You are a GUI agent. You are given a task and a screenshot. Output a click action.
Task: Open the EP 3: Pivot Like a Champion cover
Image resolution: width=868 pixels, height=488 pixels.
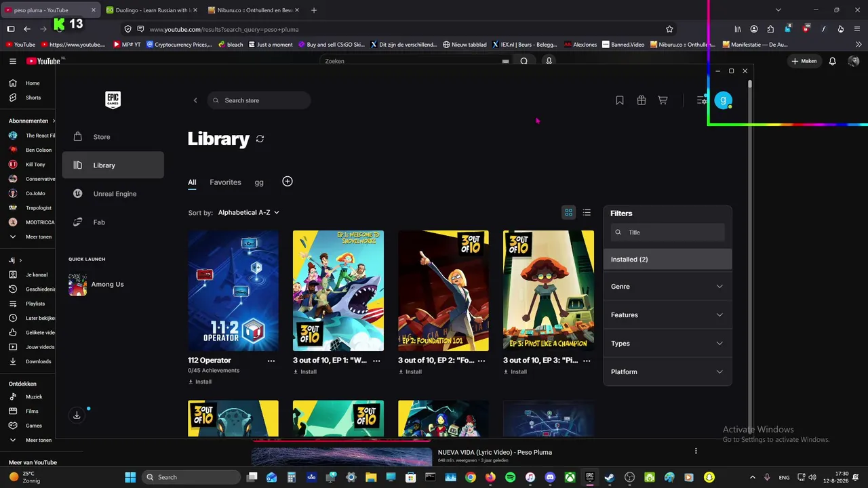pyautogui.click(x=549, y=291)
